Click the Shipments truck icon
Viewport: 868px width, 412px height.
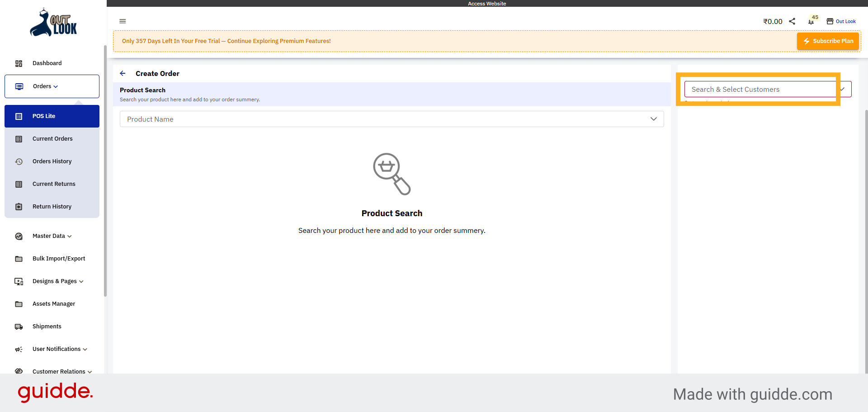[x=19, y=327]
